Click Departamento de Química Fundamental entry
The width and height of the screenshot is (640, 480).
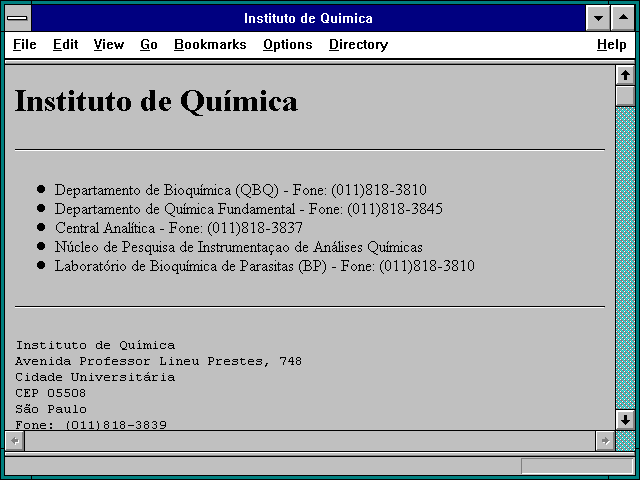pyautogui.click(x=249, y=209)
